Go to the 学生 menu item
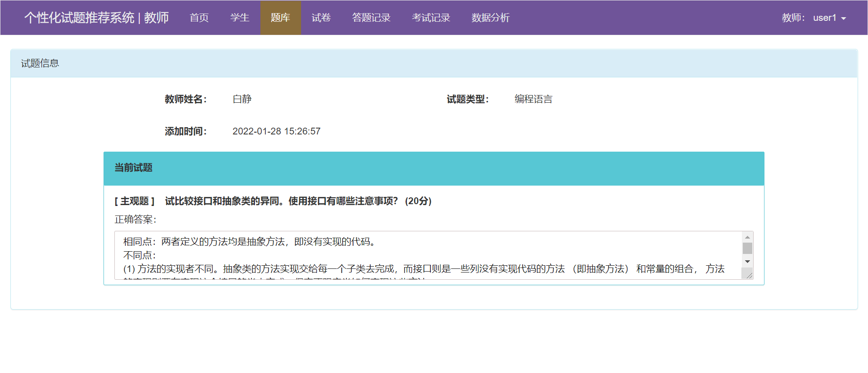Viewport: 868px width, 373px height. click(240, 18)
